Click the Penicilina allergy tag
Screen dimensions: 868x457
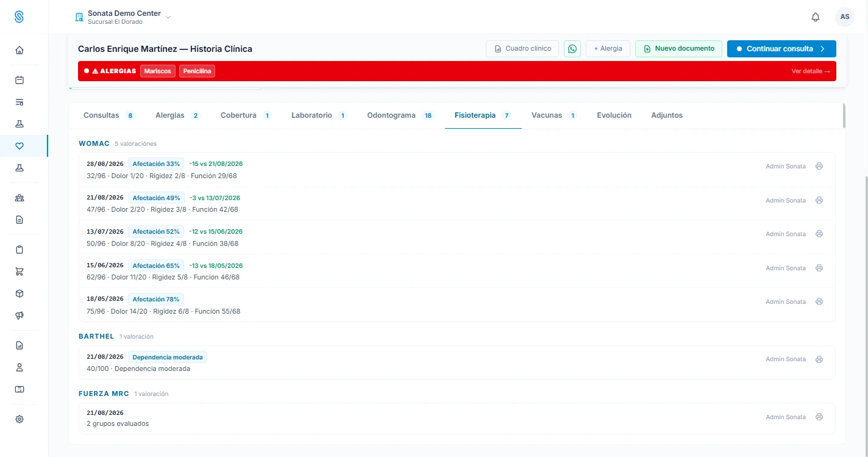click(x=197, y=71)
